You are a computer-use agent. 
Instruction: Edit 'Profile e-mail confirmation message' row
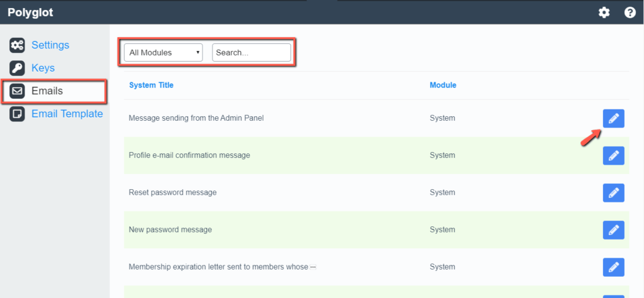point(614,155)
